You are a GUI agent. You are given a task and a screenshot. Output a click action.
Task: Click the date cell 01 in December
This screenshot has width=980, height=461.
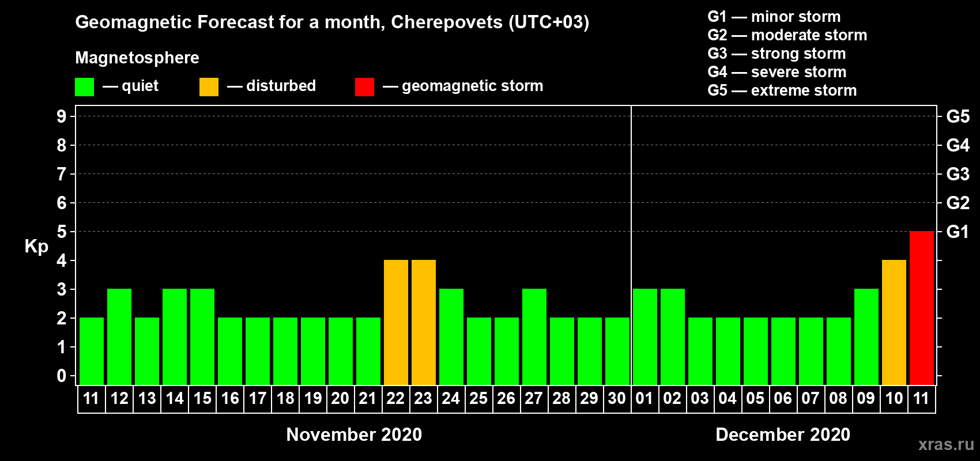click(x=644, y=399)
